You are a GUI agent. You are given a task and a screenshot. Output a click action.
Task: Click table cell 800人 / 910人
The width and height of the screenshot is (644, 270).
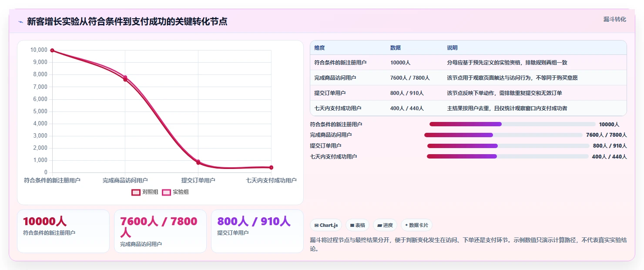click(x=407, y=93)
